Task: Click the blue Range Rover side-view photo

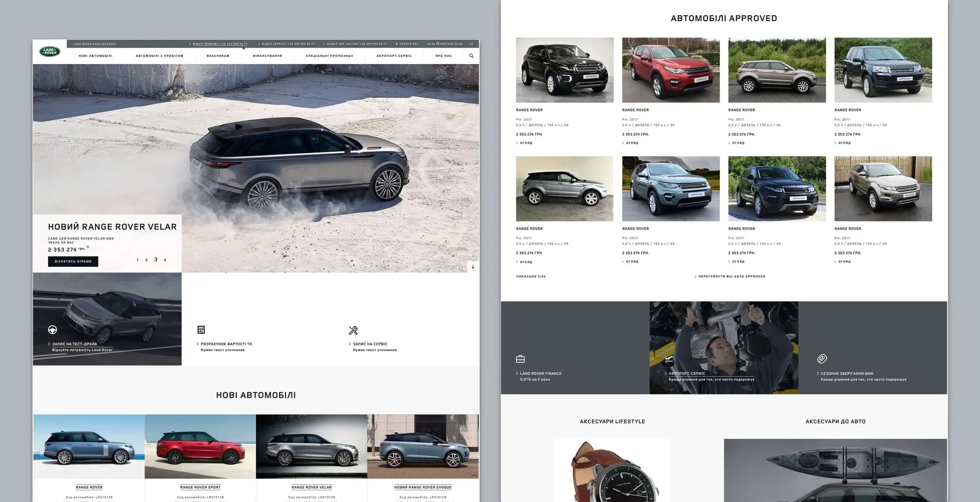Action: [89, 447]
